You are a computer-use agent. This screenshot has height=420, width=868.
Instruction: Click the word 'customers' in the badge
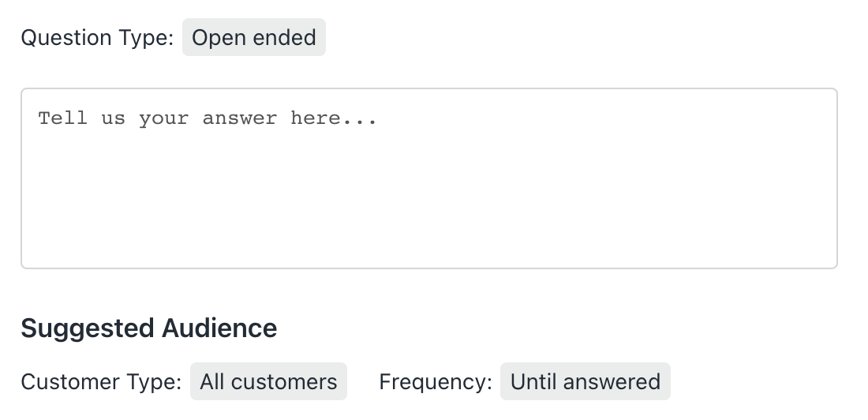click(284, 382)
